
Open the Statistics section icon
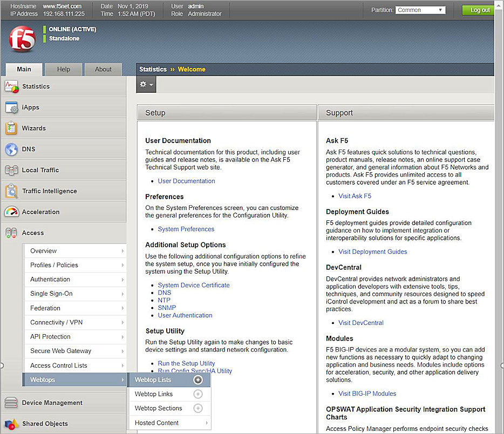coord(12,86)
